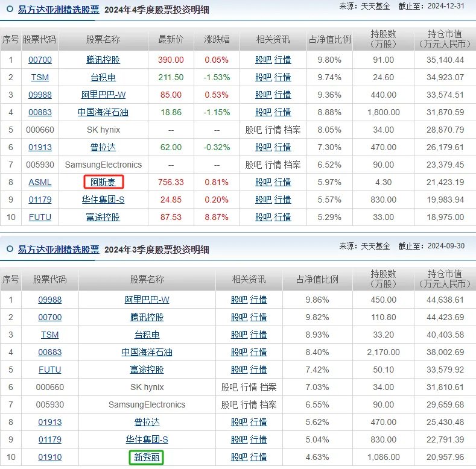Open 华住集团-S in Q4 table
Viewport: 476px width, 469px height.
coord(103,200)
